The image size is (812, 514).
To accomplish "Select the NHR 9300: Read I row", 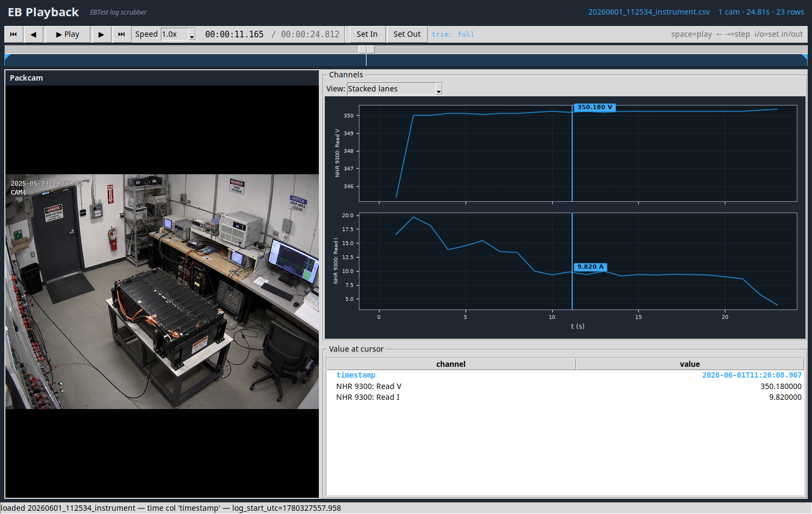I will click(565, 397).
